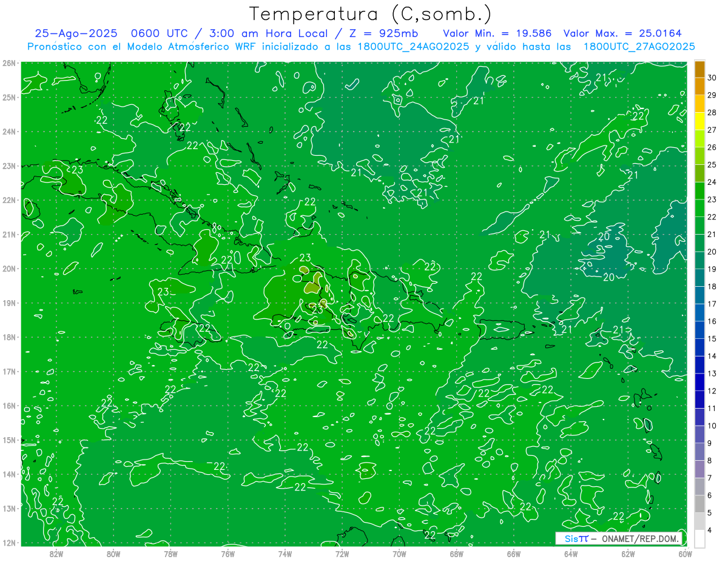Click the "12N" latitude label

9,543
